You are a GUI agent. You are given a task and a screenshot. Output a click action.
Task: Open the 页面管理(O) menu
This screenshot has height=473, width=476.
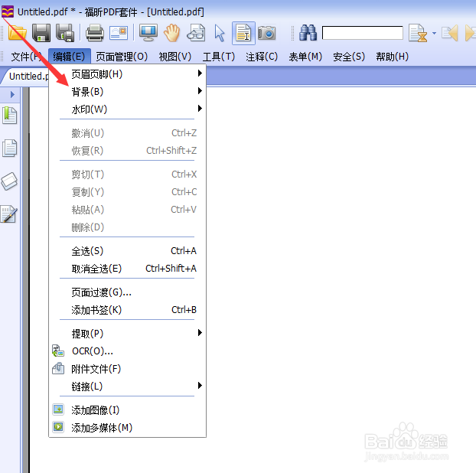tap(122, 57)
